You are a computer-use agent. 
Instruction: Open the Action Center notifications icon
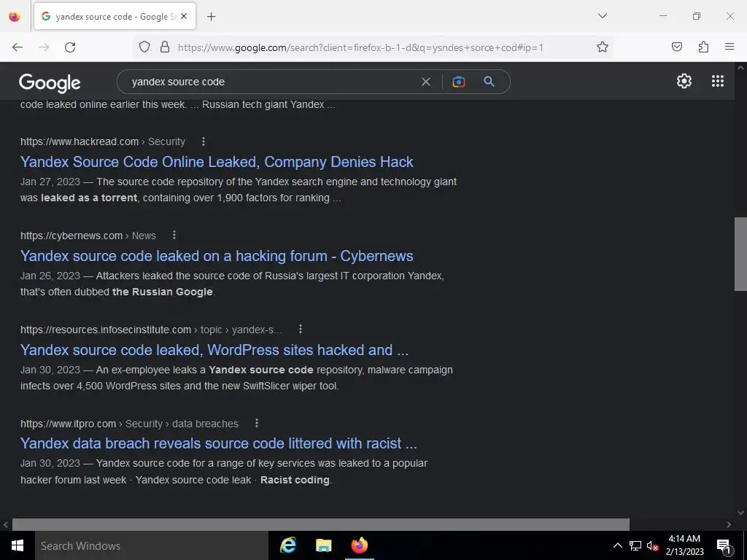pos(724,545)
